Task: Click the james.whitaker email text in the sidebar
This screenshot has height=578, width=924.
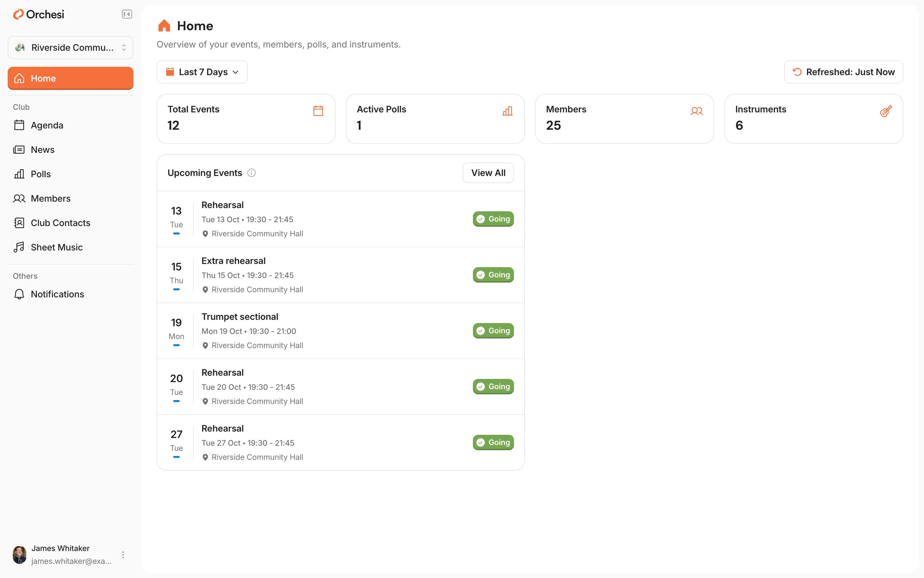Action: pyautogui.click(x=72, y=561)
